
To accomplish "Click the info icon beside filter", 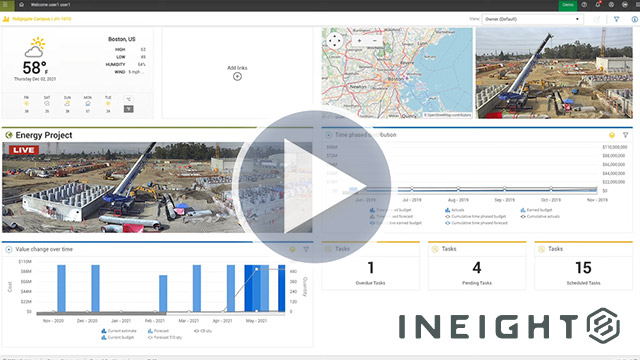I will (x=634, y=19).
